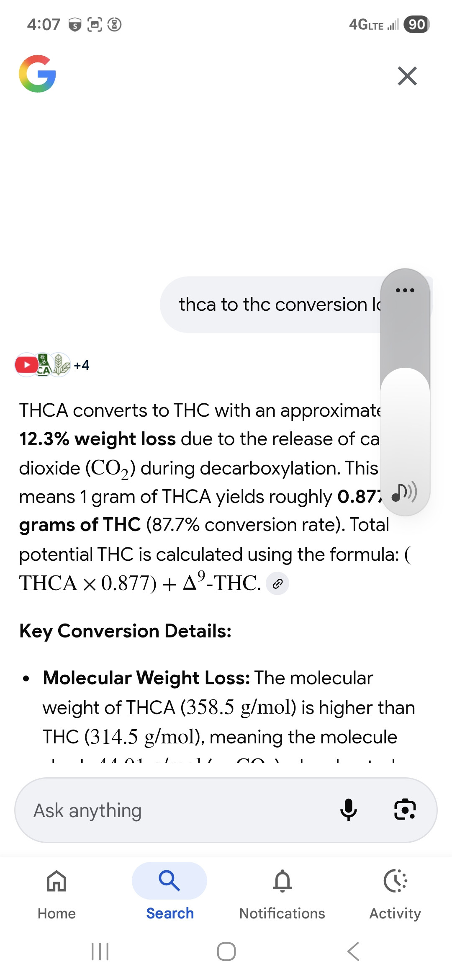Start voice search with the microphone
This screenshot has width=452, height=980.
pyautogui.click(x=348, y=810)
